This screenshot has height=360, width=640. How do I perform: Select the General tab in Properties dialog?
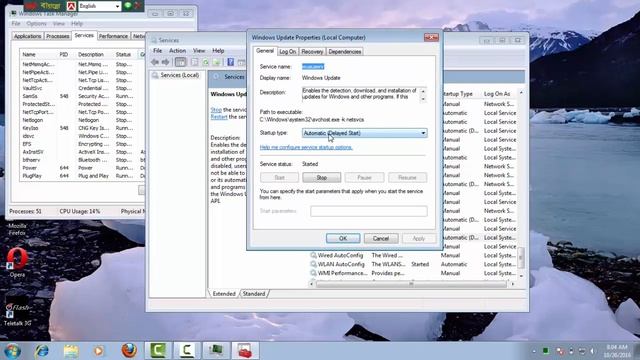tap(264, 51)
